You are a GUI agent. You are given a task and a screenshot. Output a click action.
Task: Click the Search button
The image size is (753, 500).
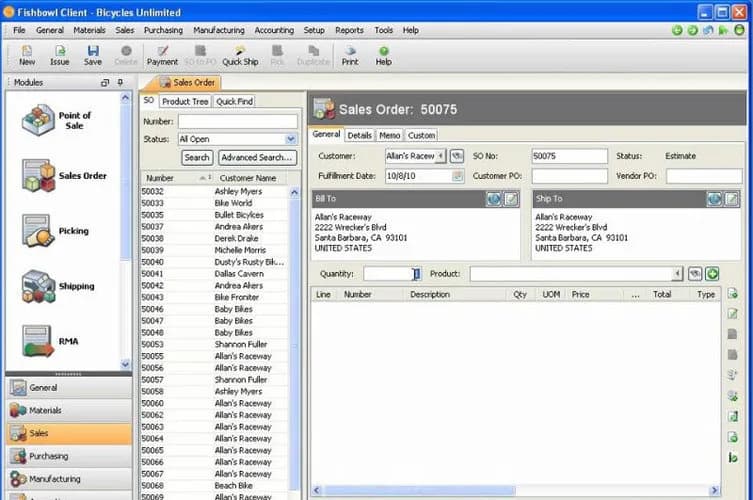(197, 158)
